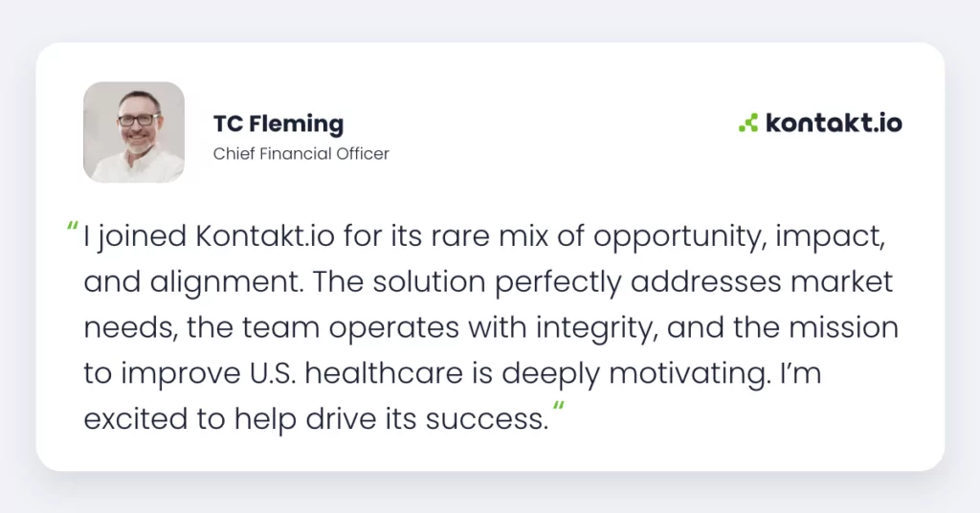Open TC Fleming's profile photo
This screenshot has width=980, height=513.
[134, 132]
